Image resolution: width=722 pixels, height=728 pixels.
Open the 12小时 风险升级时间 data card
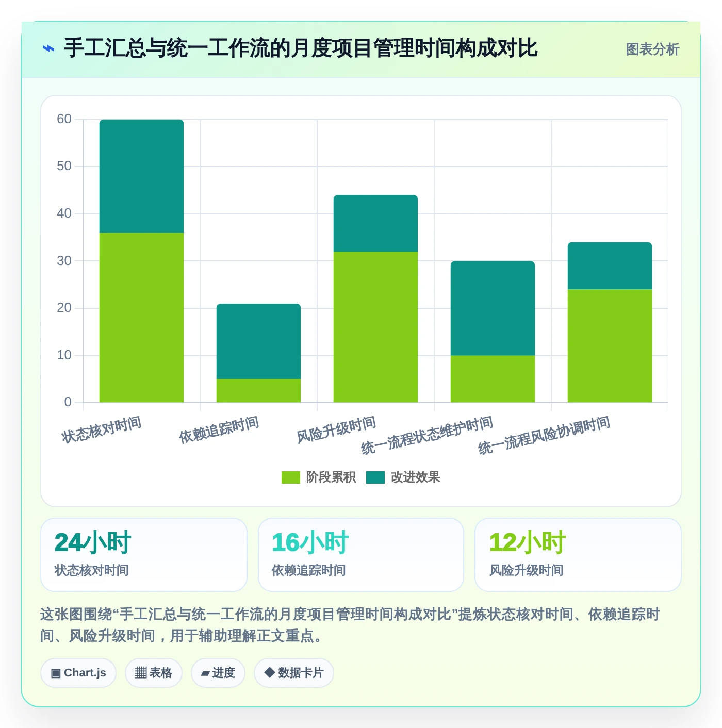578,555
